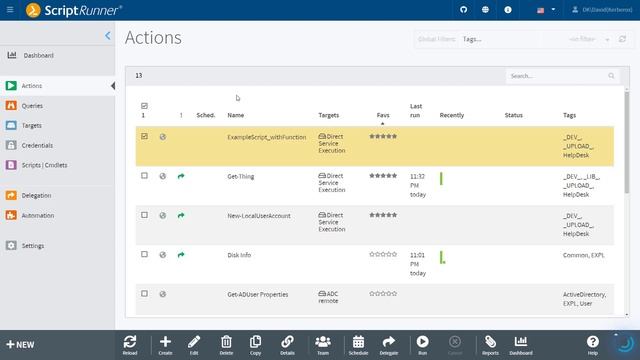Click the Reload toolbar icon
Screen dimensions: 640x360
(x=130, y=345)
